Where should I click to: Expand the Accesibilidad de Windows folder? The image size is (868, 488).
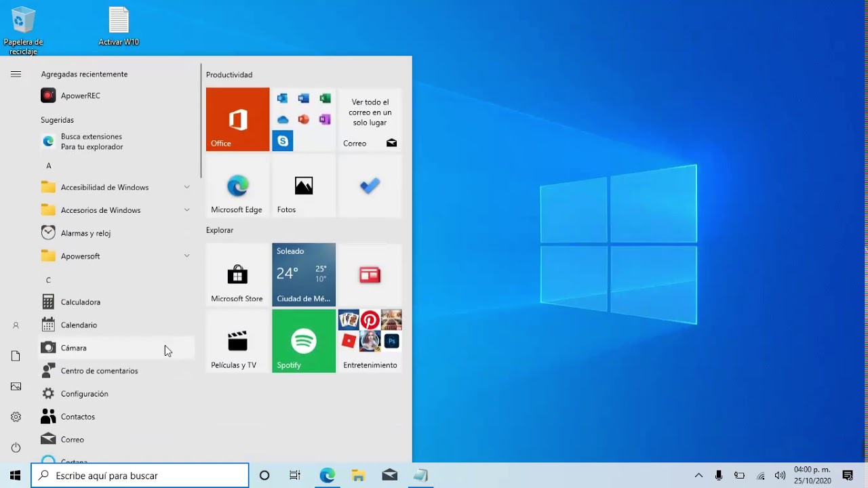(117, 187)
